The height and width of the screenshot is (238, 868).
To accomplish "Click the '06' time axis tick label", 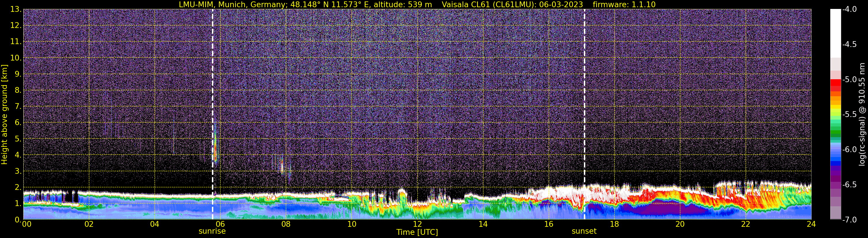I will pos(220,224).
